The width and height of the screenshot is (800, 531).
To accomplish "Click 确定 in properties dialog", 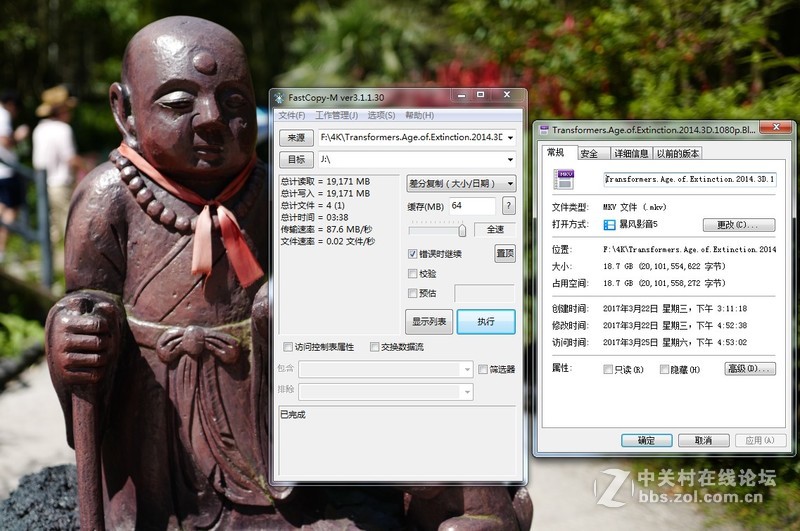I will pos(646,441).
